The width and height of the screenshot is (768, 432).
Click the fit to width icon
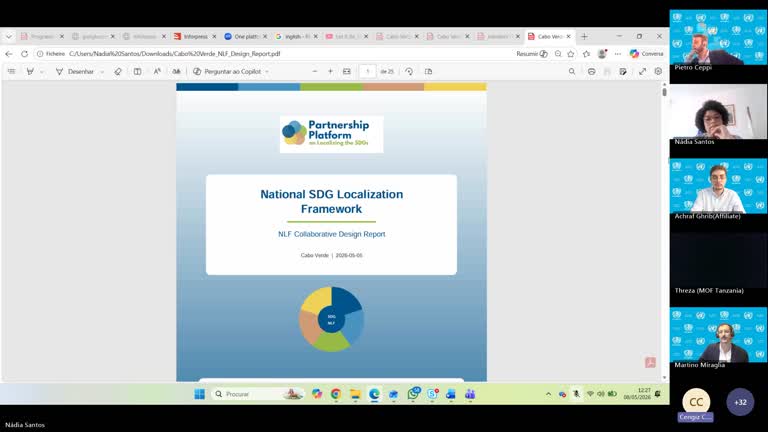347,72
